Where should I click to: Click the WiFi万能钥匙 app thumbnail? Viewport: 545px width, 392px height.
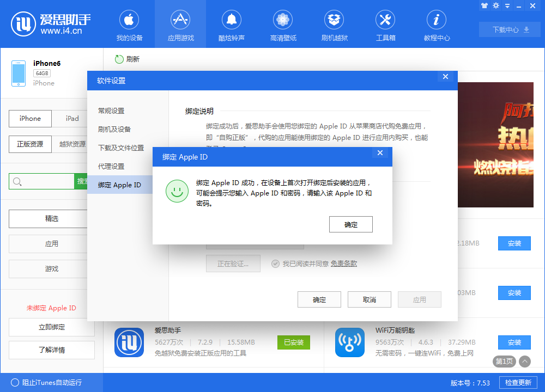(x=350, y=342)
